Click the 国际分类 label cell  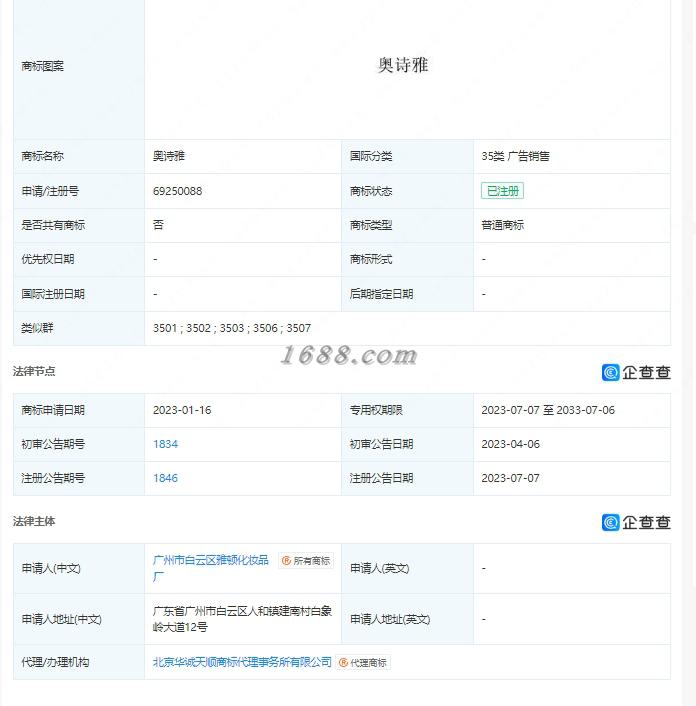click(x=407, y=156)
